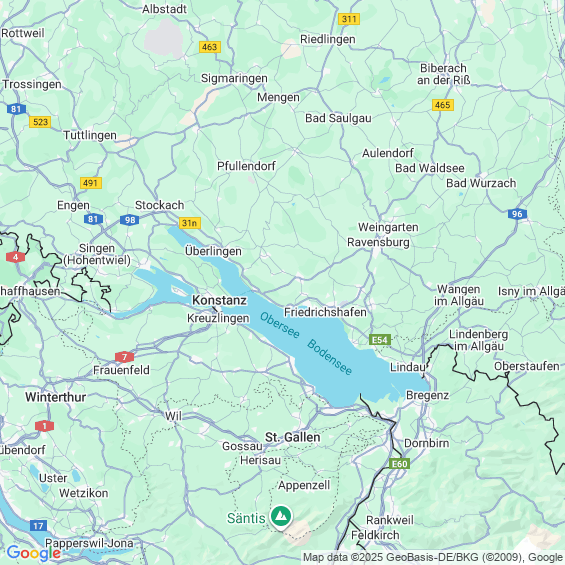The image size is (565, 565).
Task: Click the Bregenz city label
Action: click(427, 396)
